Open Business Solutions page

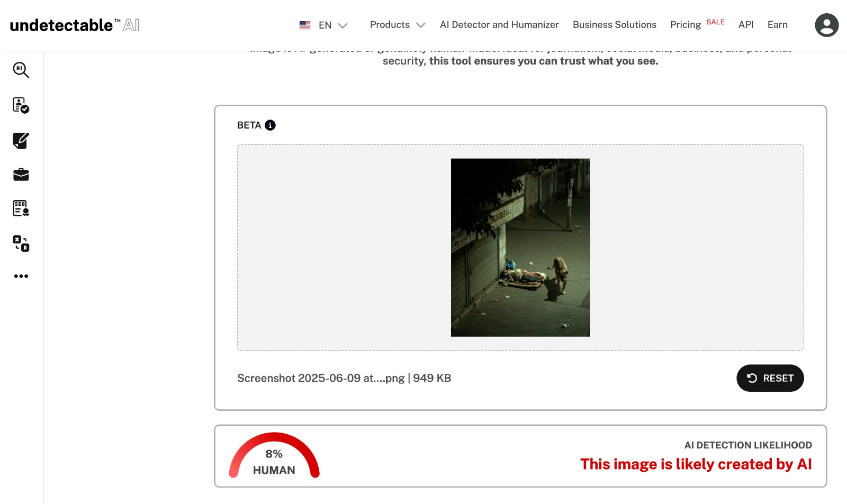click(615, 25)
